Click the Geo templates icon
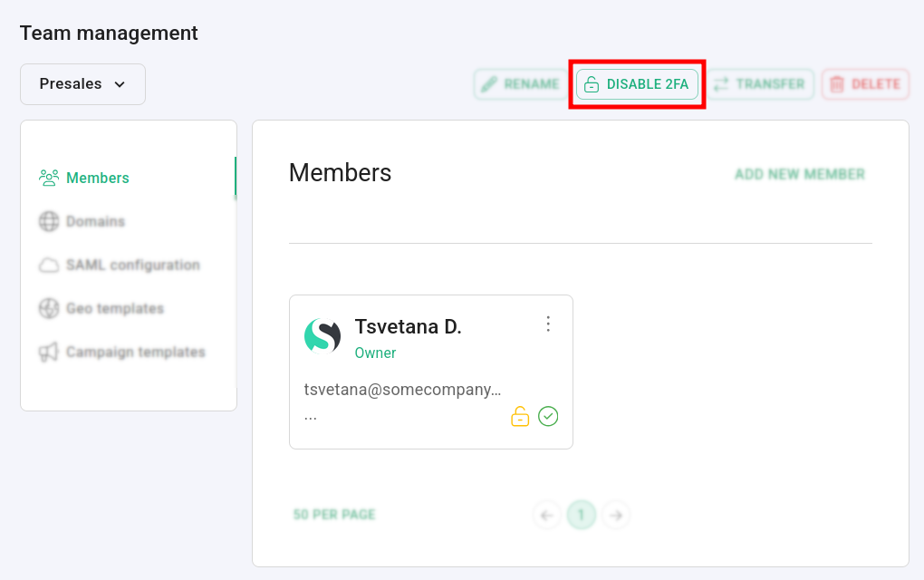This screenshot has height=580, width=924. tap(49, 308)
